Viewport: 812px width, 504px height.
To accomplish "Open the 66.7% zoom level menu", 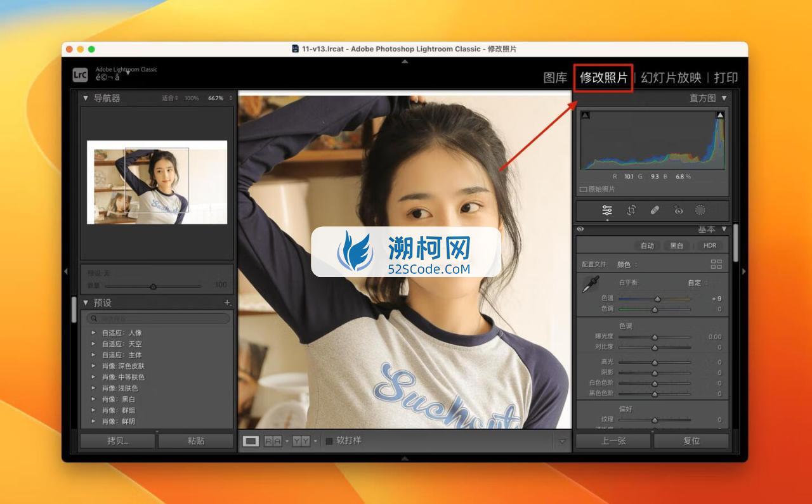I will click(x=219, y=98).
